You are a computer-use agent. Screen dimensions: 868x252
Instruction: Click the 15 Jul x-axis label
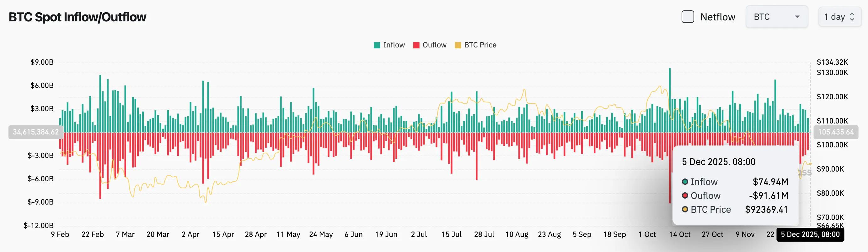click(452, 234)
